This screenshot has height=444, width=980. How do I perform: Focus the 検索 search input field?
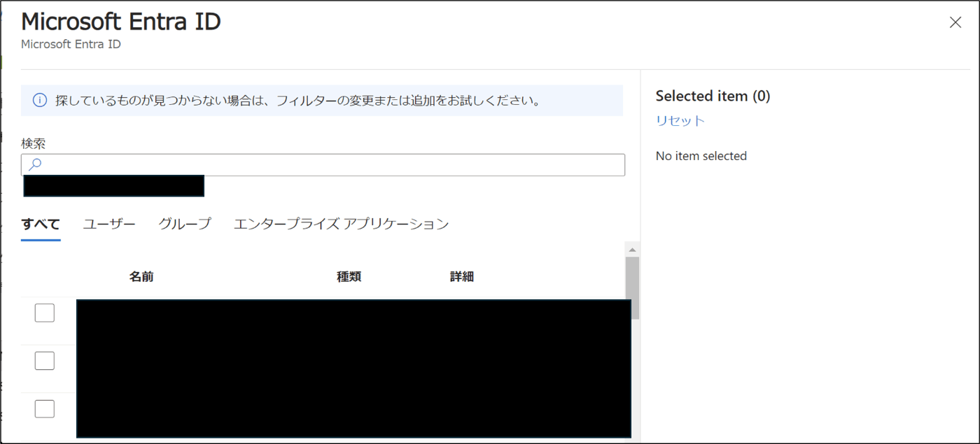(323, 165)
